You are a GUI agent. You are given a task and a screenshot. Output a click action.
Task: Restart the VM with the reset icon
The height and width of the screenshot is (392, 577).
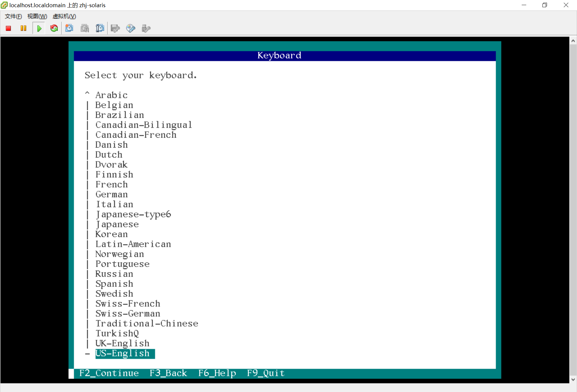tap(54, 28)
